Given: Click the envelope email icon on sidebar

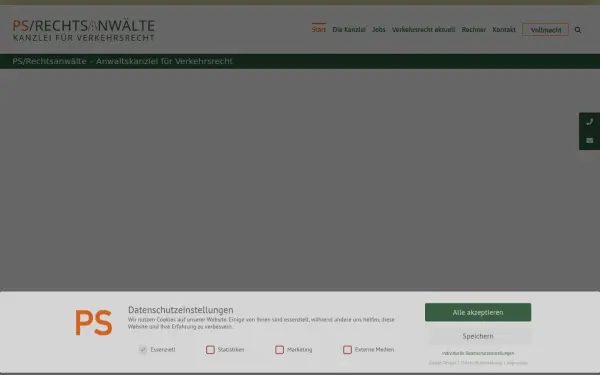Looking at the screenshot, I should tap(590, 140).
